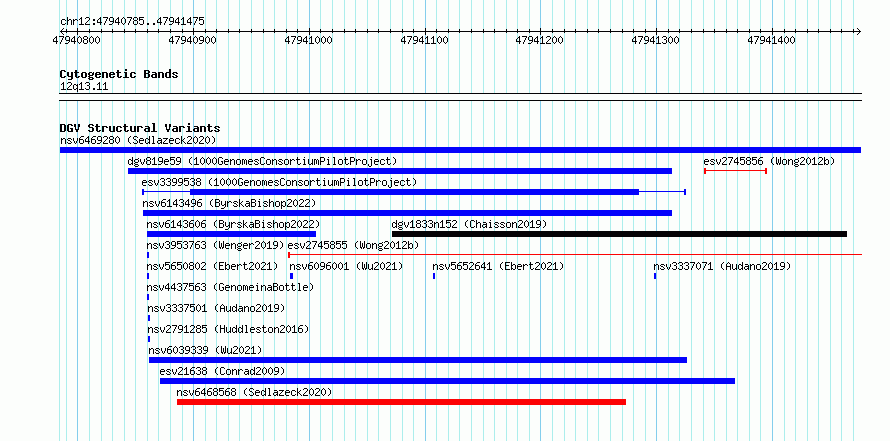Image resolution: width=890 pixels, height=441 pixels.
Task: Select the nsv6468568 (Sedlazeck2020) label
Action: [254, 392]
